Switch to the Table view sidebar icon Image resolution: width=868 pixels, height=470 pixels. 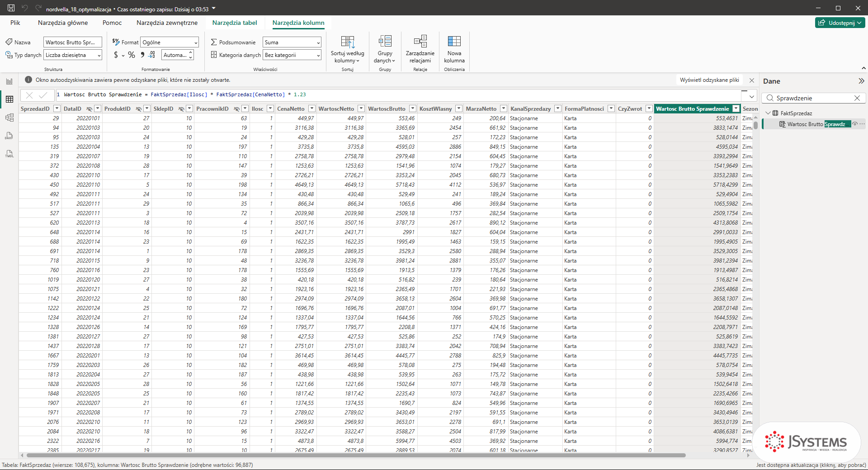tap(9, 99)
